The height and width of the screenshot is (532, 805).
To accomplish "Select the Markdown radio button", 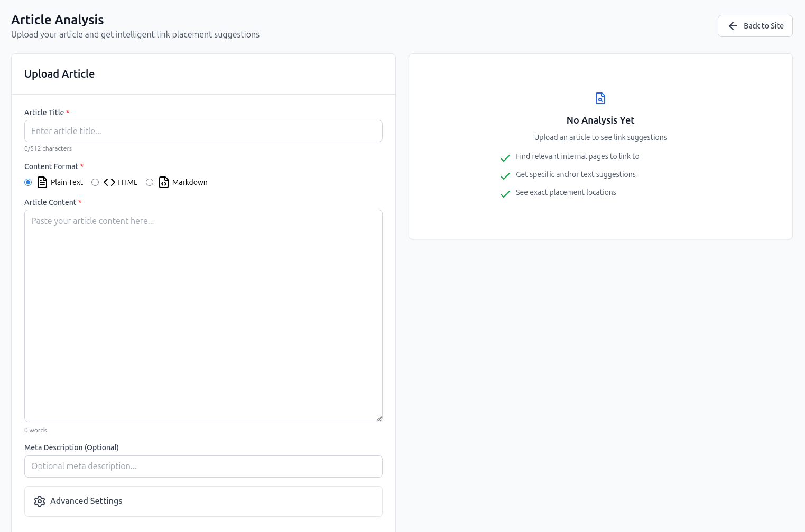I will click(150, 182).
